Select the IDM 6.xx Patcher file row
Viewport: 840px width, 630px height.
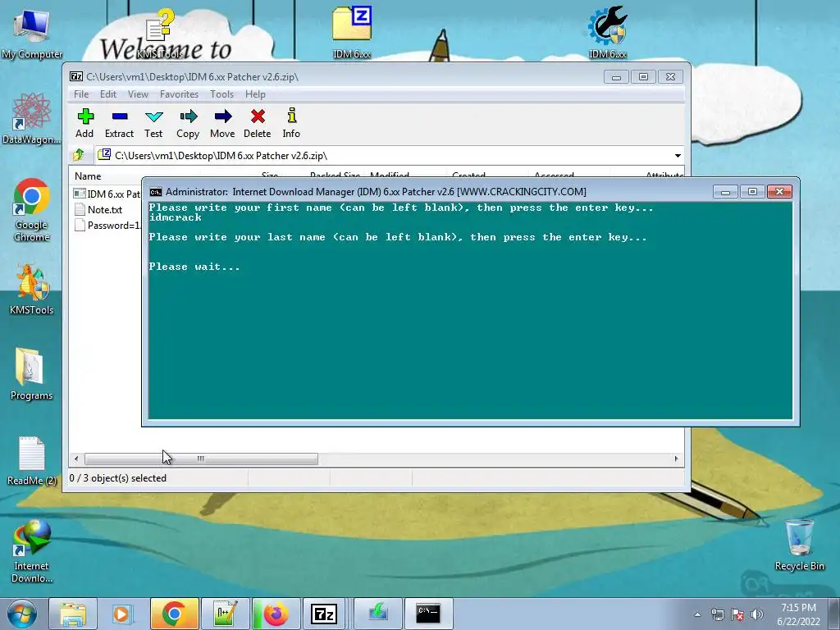pos(107,194)
